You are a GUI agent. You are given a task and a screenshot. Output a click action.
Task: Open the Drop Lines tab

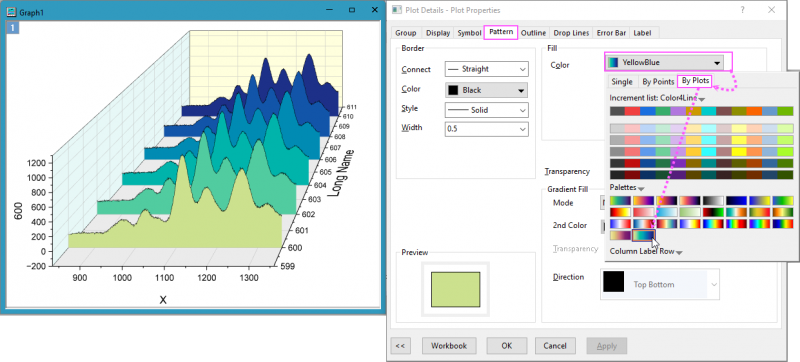[x=571, y=33]
